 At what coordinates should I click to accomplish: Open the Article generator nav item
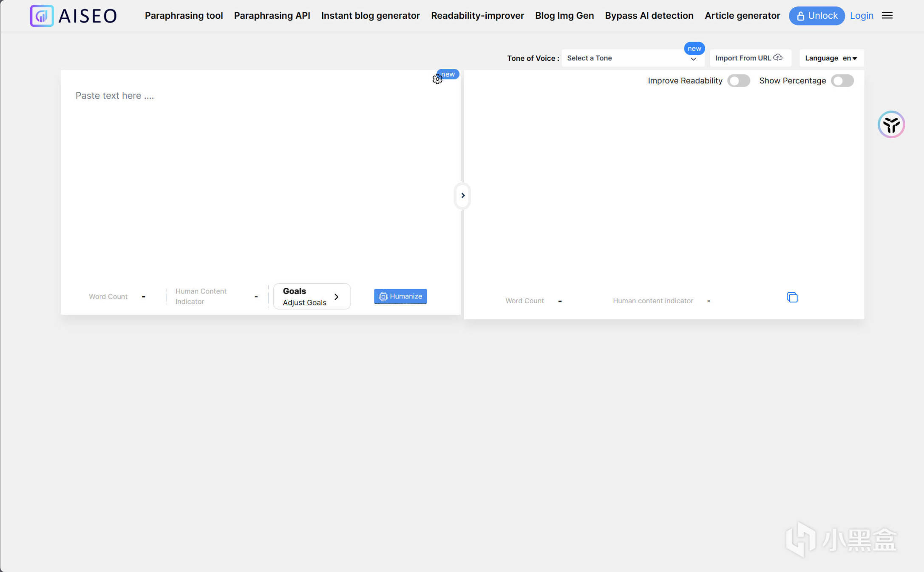click(x=742, y=16)
